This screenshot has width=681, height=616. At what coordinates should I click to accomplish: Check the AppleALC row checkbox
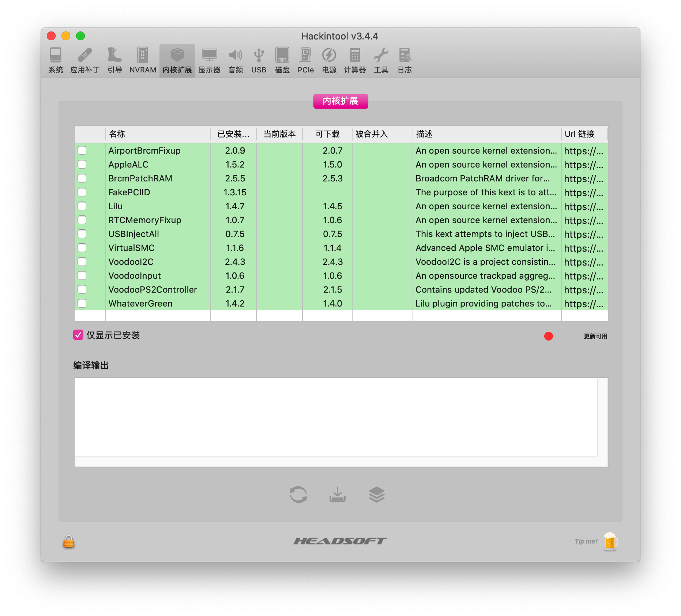click(x=82, y=165)
